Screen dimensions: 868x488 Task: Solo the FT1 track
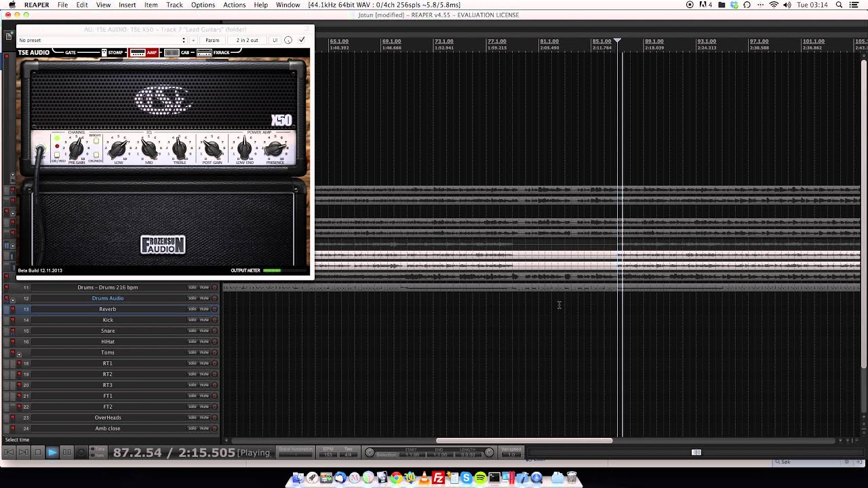click(193, 396)
